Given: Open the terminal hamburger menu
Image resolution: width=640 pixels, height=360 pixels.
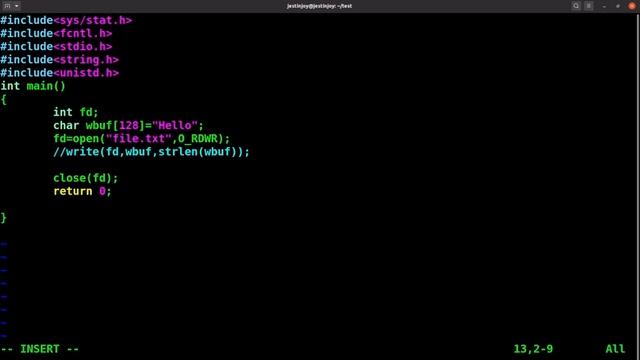Looking at the screenshot, I should click(589, 6).
